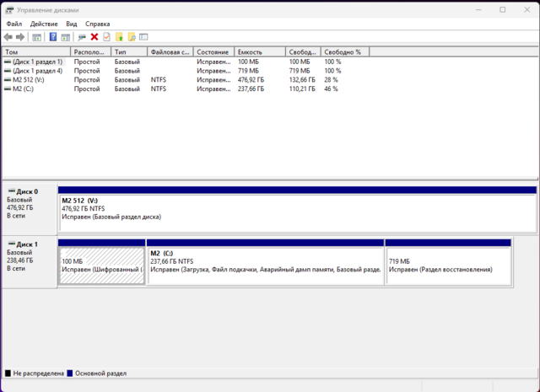Screen dimensions: 540x392
Task: Open the Файл menu
Action: (x=14, y=24)
